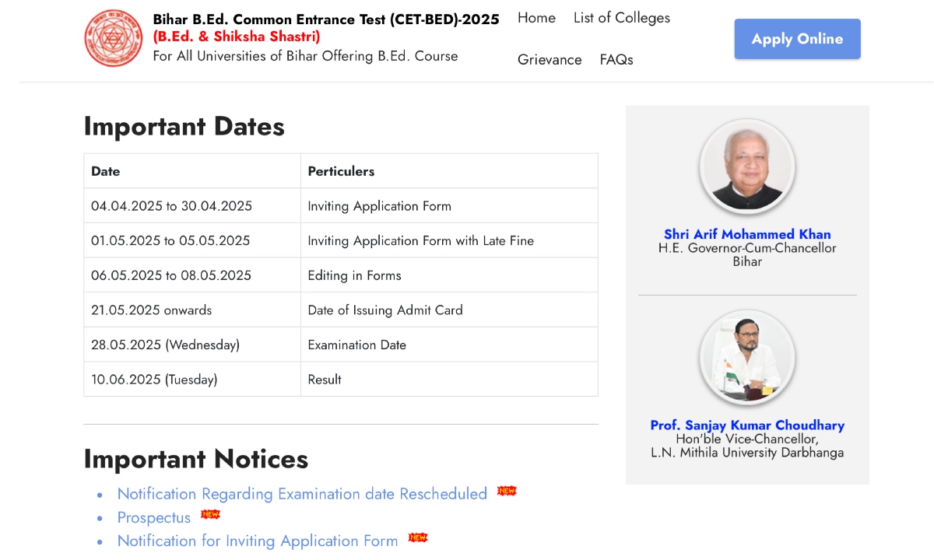Click Shri Arif Mohammed Khan name
Image resolution: width=934 pixels, height=560 pixels.
[x=747, y=234]
